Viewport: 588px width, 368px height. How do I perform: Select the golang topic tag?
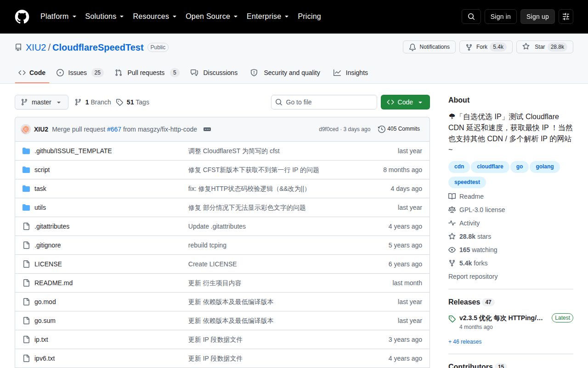pos(545,167)
